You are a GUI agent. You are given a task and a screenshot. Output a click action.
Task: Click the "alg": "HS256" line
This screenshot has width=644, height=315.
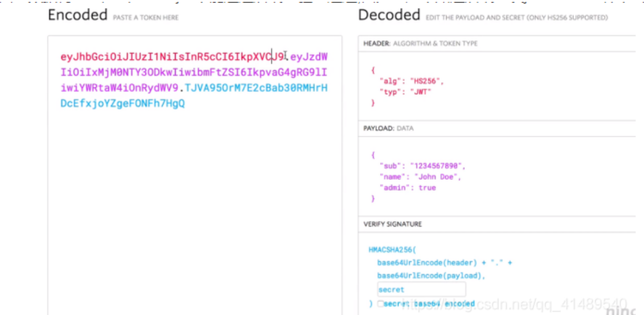click(411, 82)
